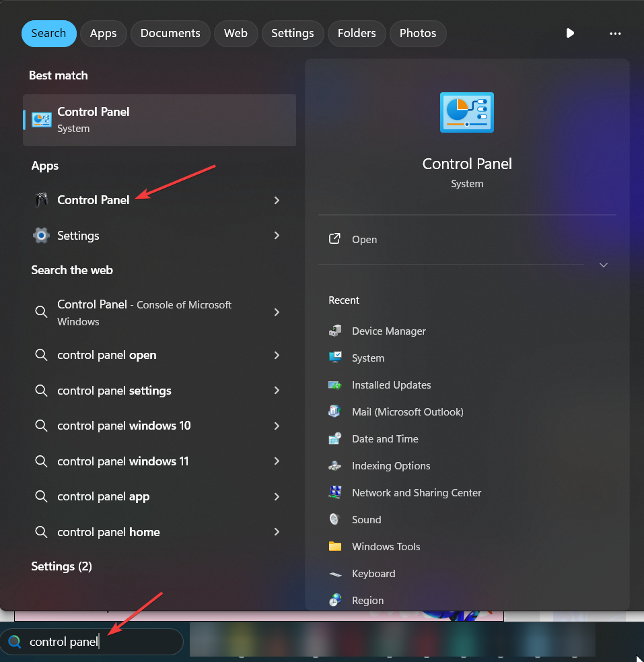The height and width of the screenshot is (662, 644).
Task: Switch to the Folders filter tab
Action: pos(357,34)
